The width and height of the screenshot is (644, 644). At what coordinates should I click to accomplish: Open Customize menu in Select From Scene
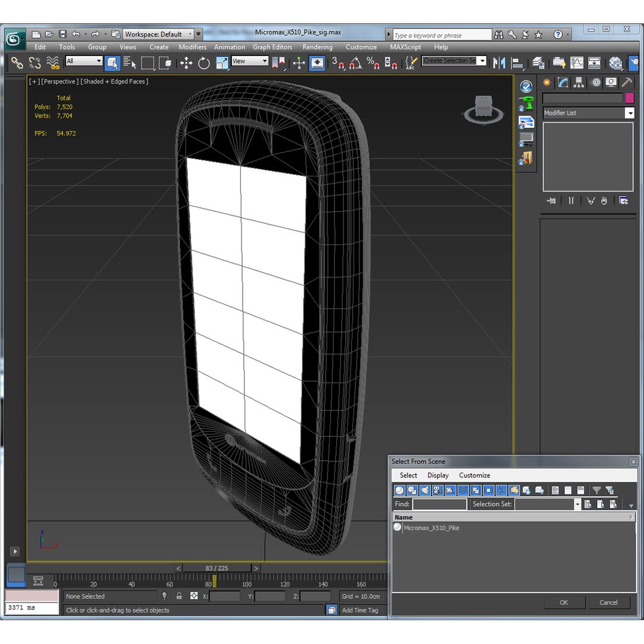pos(475,475)
